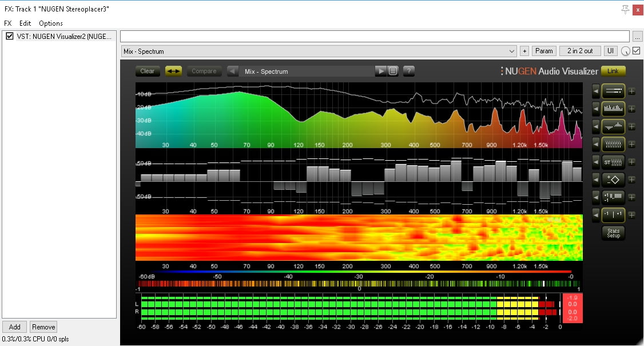Expand the plus next to the spectrum bars view
The height and width of the screenshot is (346, 644).
632,109
